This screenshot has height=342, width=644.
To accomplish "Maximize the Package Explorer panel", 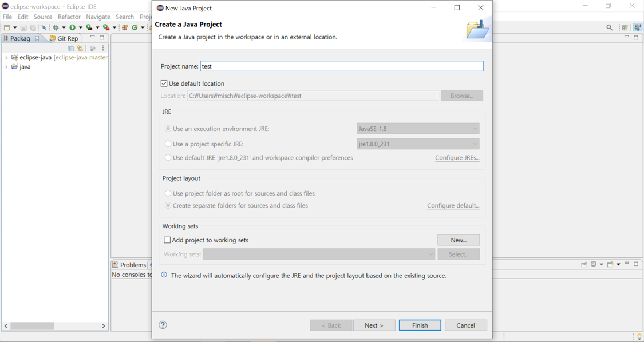I will tap(102, 37).
